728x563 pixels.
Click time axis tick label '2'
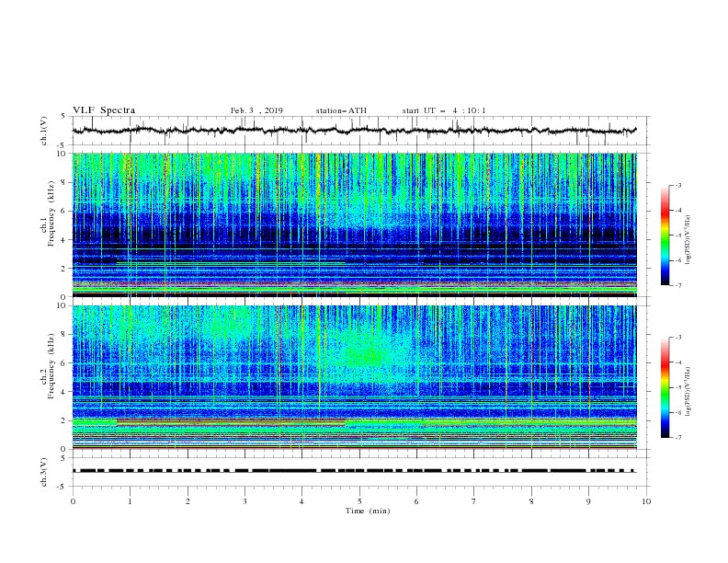pyautogui.click(x=188, y=501)
